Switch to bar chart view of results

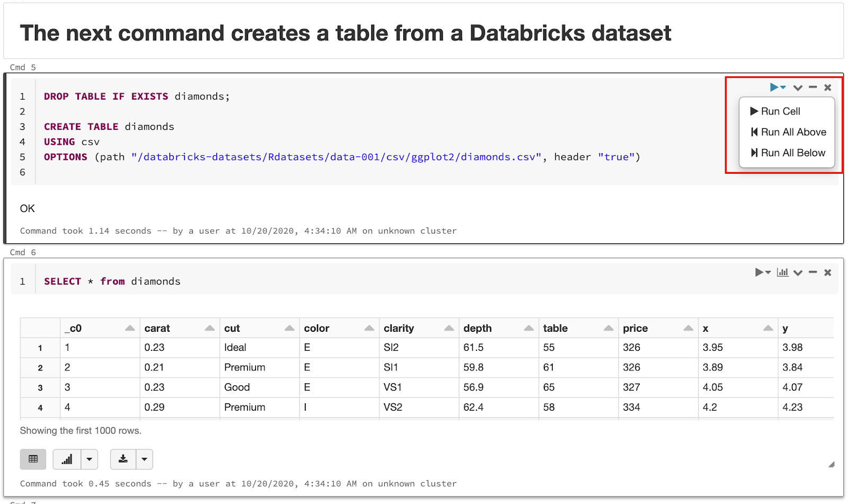[67, 459]
